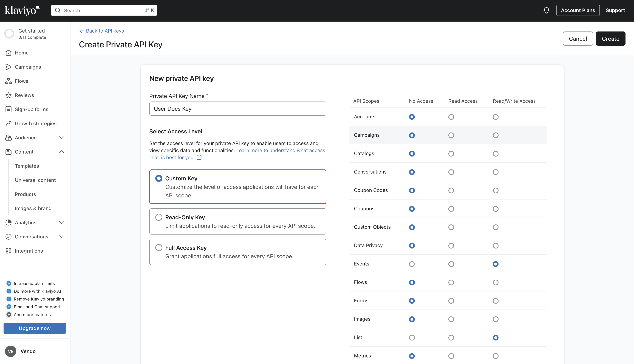Click the Audience people icon
This screenshot has width=634, height=364.
[x=9, y=137]
